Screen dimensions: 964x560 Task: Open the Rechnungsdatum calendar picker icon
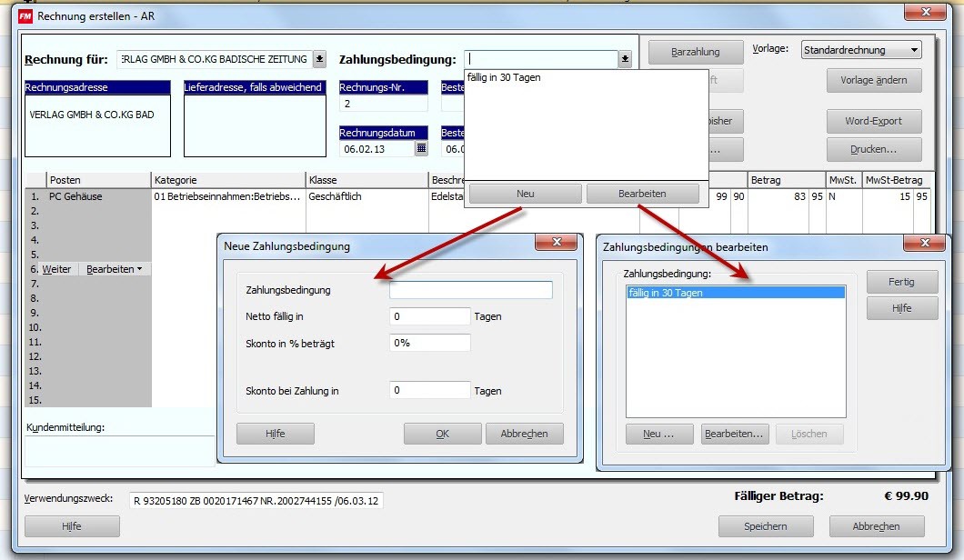[x=421, y=148]
